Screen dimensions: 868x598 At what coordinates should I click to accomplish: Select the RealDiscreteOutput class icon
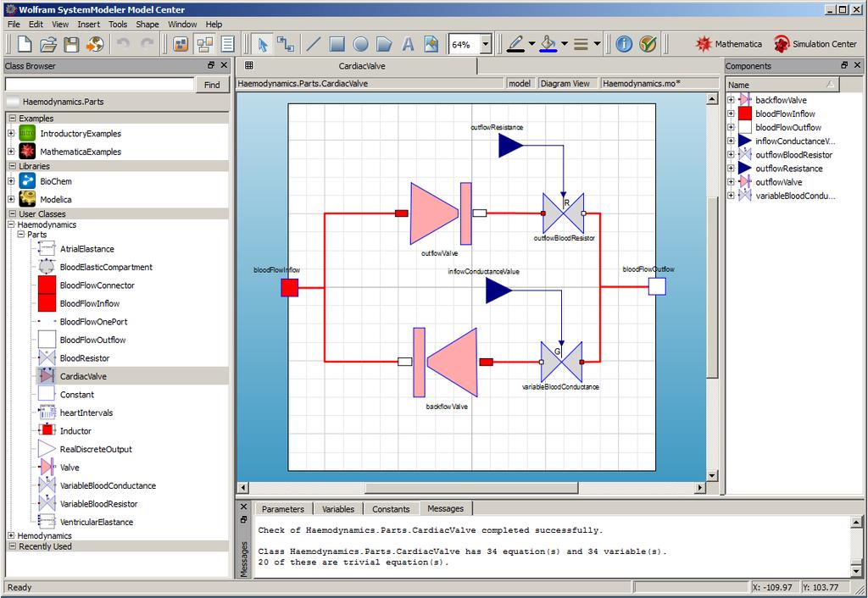click(47, 449)
